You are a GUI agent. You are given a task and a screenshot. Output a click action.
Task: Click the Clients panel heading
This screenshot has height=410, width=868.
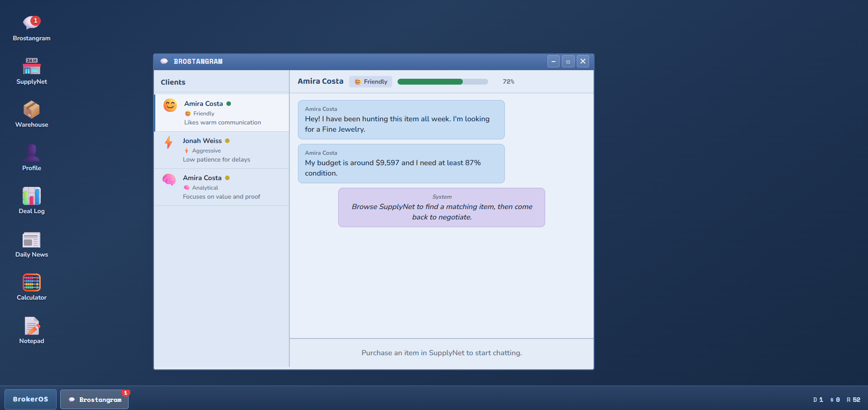[x=173, y=82]
